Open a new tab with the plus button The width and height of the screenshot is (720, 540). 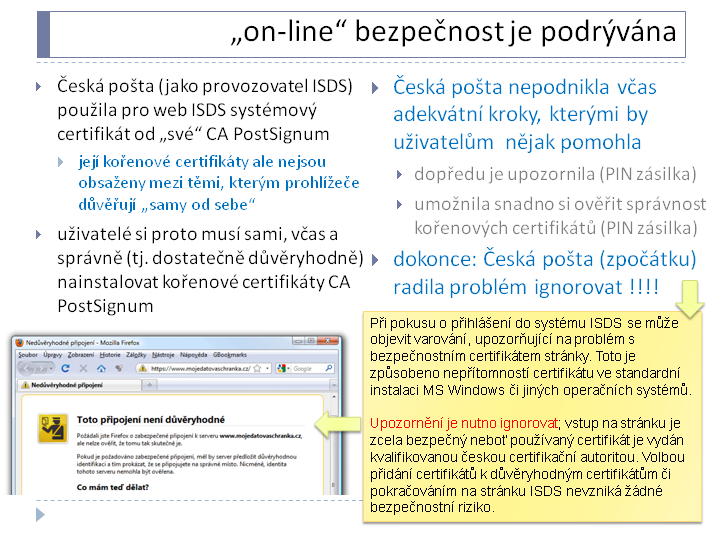pyautogui.click(x=150, y=385)
